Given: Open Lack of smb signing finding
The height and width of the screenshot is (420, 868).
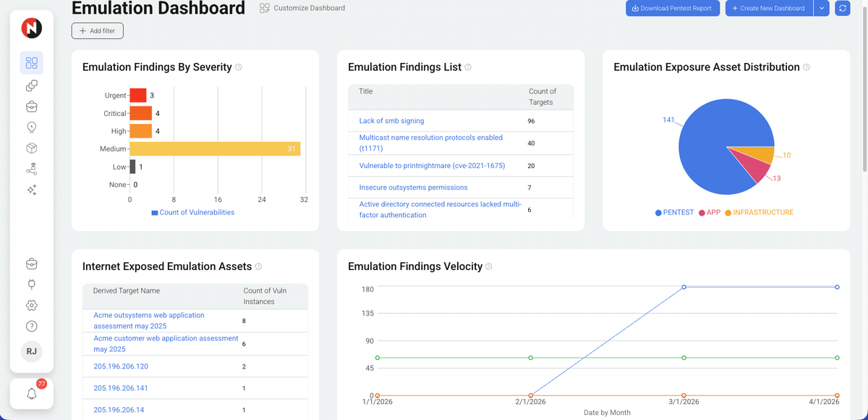Looking at the screenshot, I should pyautogui.click(x=391, y=121).
